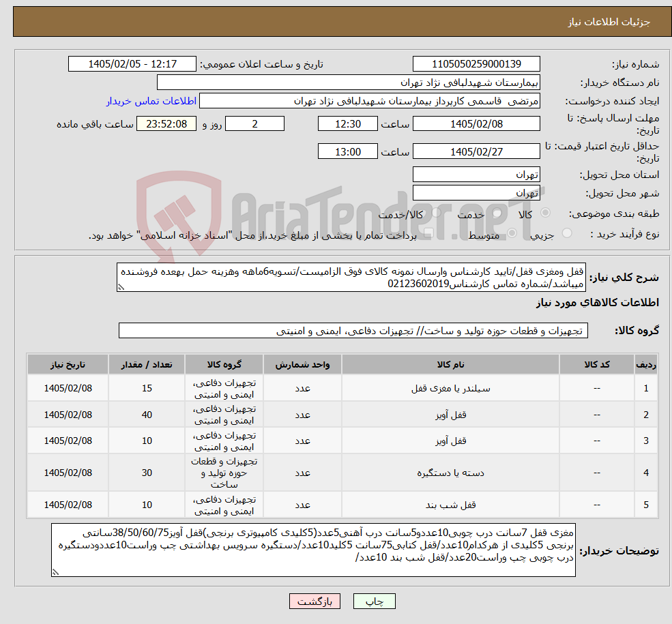Select the خدمت radio button
The height and width of the screenshot is (624, 672).
coord(497,212)
